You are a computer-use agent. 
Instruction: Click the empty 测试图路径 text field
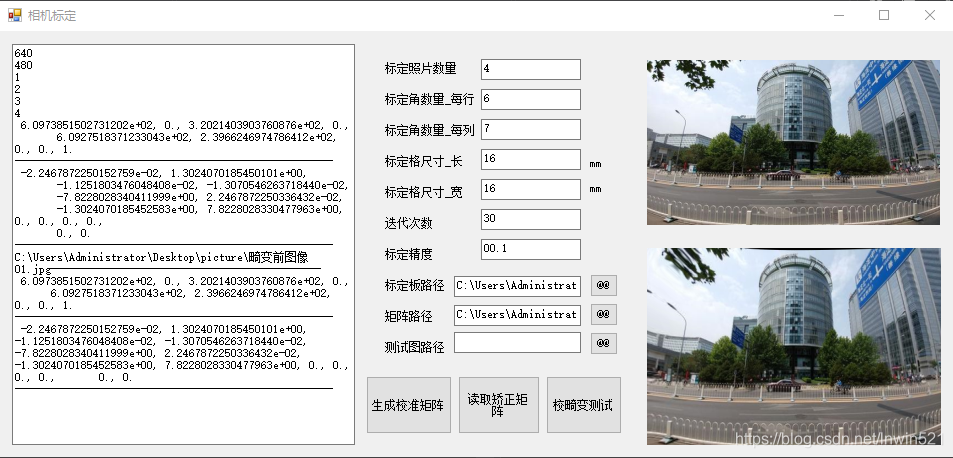tap(517, 342)
